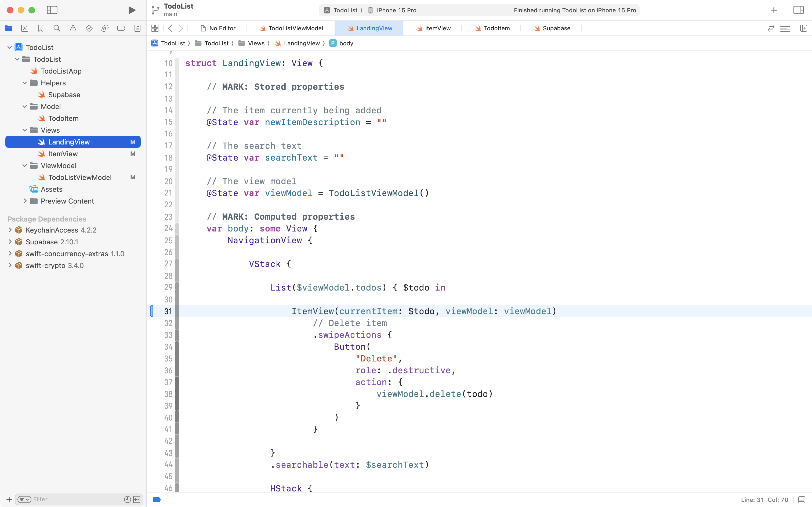
Task: Show the Issue navigator warning triangle
Action: 73,28
